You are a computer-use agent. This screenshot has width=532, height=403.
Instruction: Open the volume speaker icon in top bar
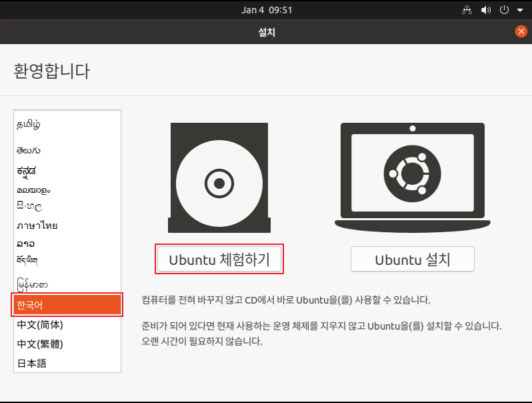(x=486, y=10)
